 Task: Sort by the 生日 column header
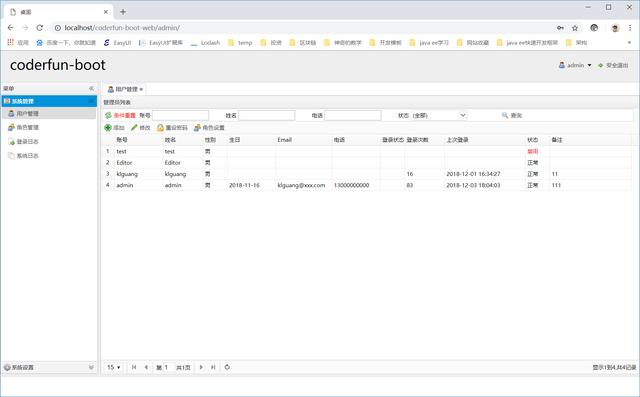[x=234, y=140]
